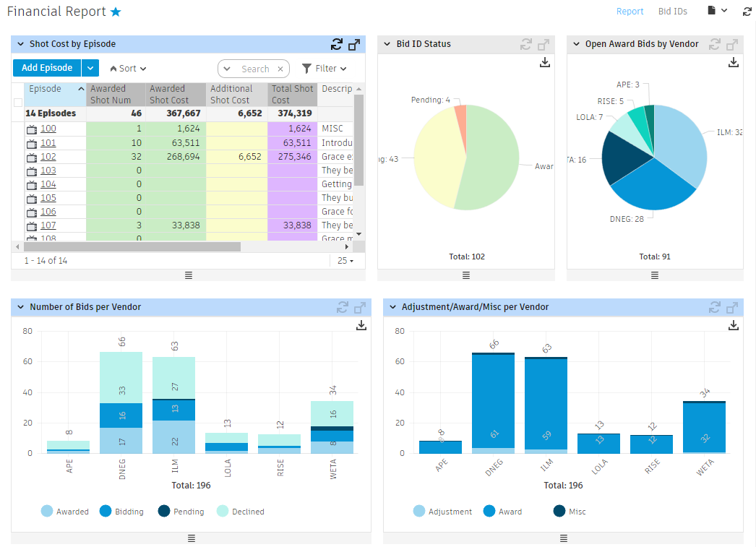Click the Add Episode button
Image resolution: width=756 pixels, height=547 pixels.
click(47, 68)
